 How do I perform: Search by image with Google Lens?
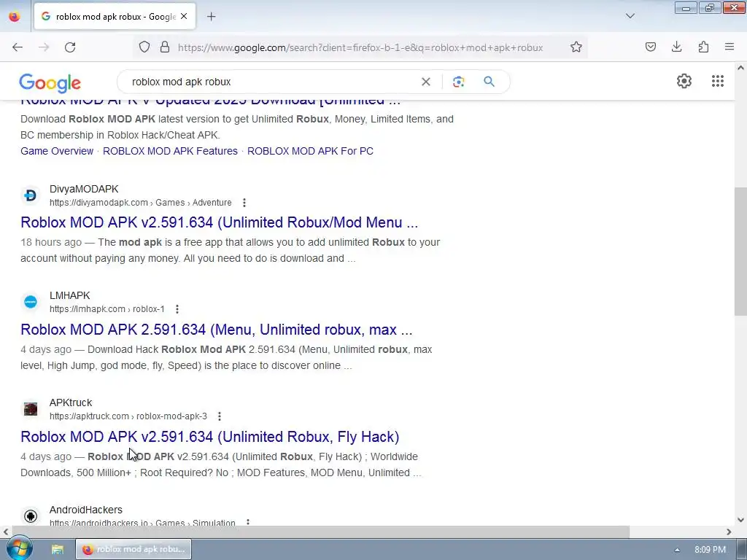tap(458, 82)
